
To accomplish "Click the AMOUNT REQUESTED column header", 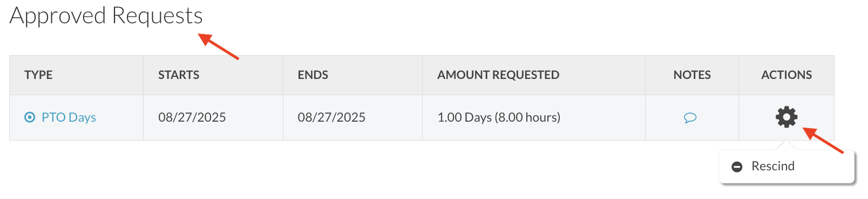I will 498,75.
